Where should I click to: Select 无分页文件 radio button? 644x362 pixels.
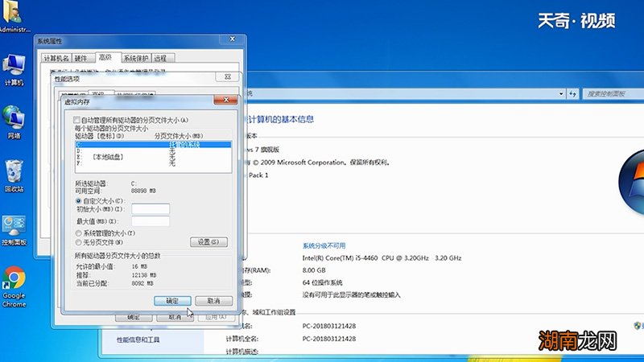[x=78, y=243]
